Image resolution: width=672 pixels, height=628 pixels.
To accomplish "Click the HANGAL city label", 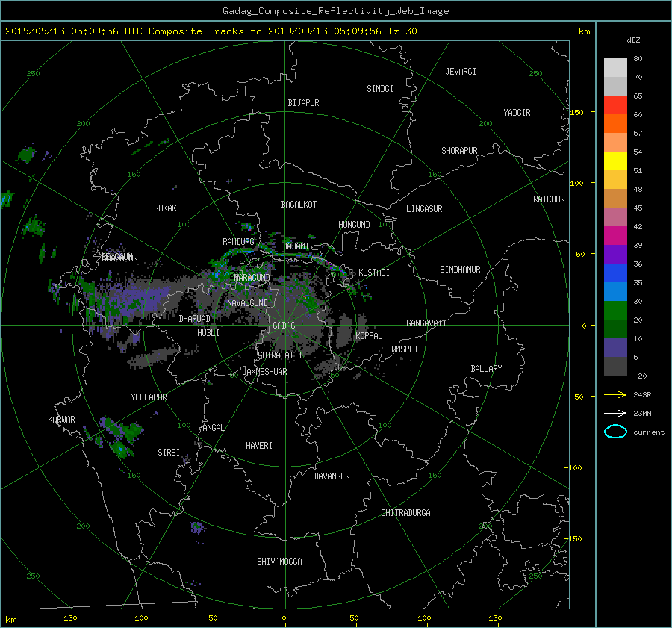I will click(211, 428).
